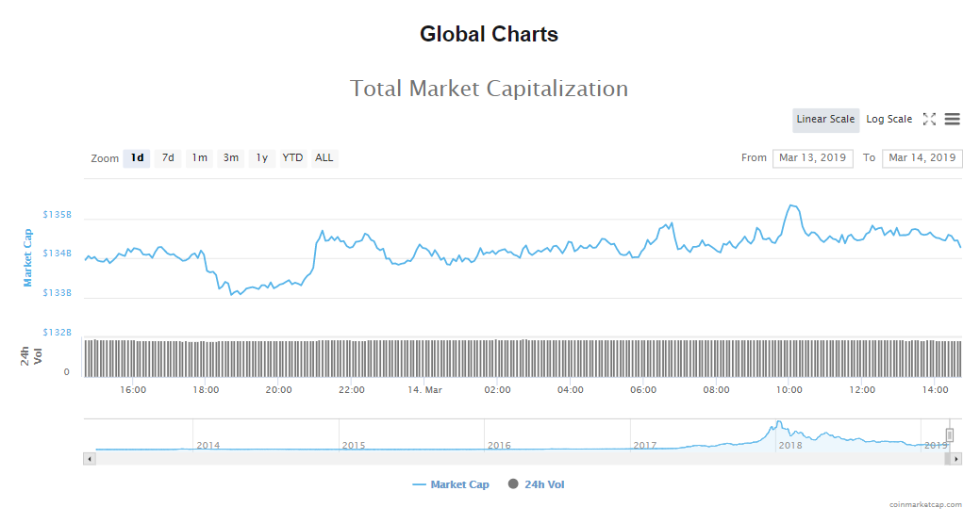Click the From date field
980x524 pixels.
tap(812, 158)
